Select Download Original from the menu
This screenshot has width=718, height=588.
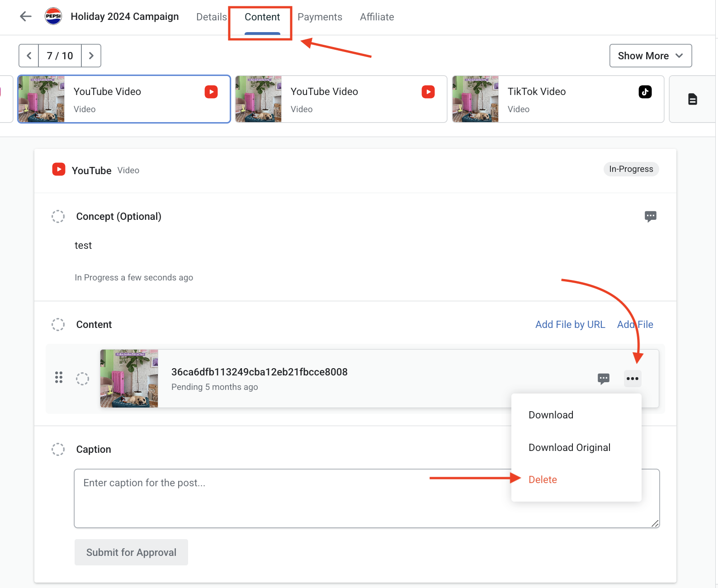click(569, 447)
